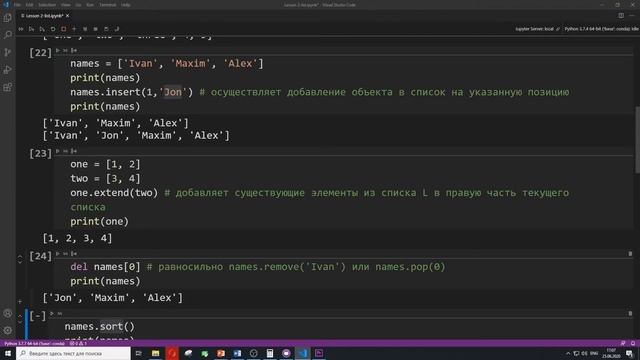
Task: Open the Manage gear in activity bar
Action: [x=8, y=330]
